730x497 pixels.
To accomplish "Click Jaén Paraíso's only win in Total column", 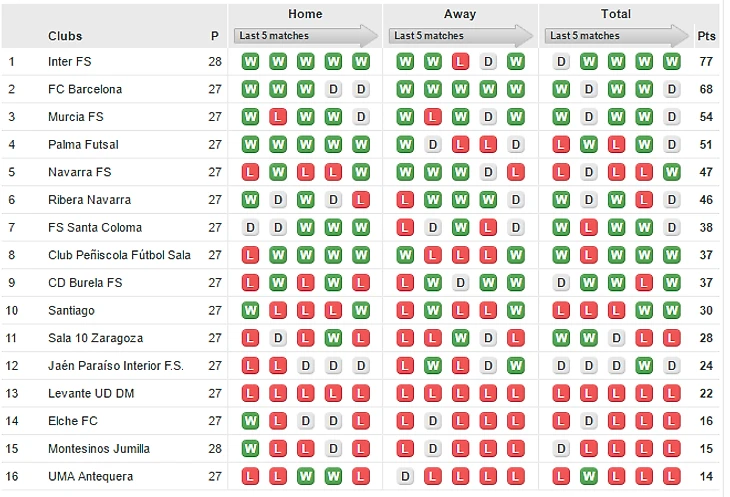I will [x=644, y=366].
